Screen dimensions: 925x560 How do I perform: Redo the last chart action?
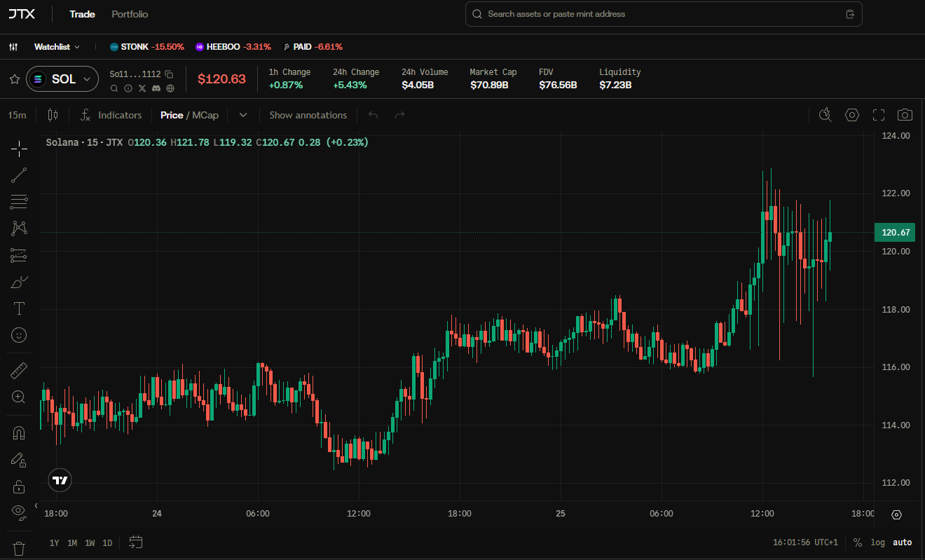coord(400,115)
